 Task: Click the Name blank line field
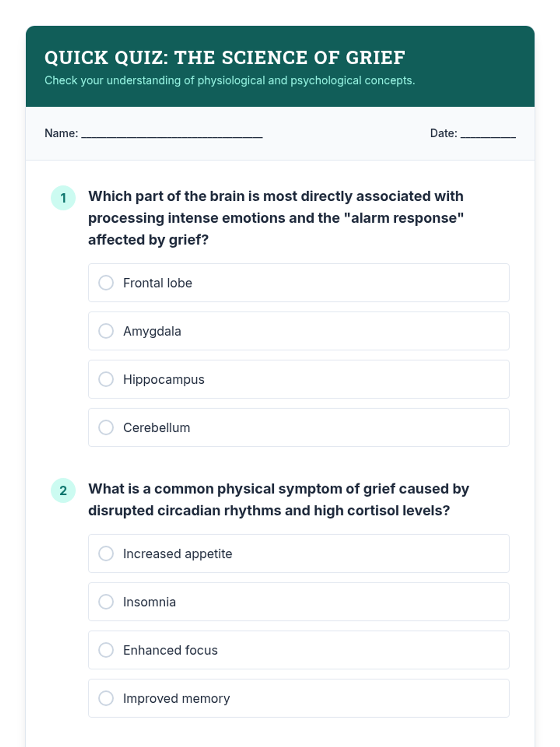pyautogui.click(x=172, y=134)
